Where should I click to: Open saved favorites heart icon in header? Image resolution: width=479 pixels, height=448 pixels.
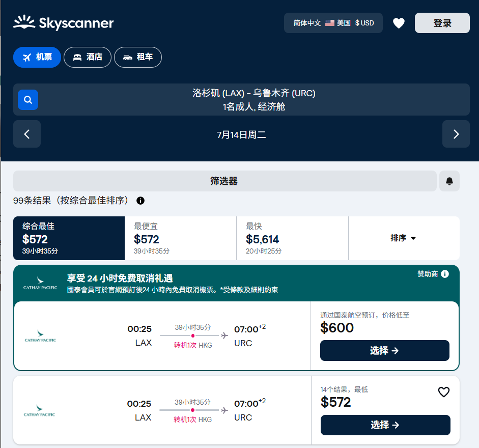pyautogui.click(x=399, y=23)
